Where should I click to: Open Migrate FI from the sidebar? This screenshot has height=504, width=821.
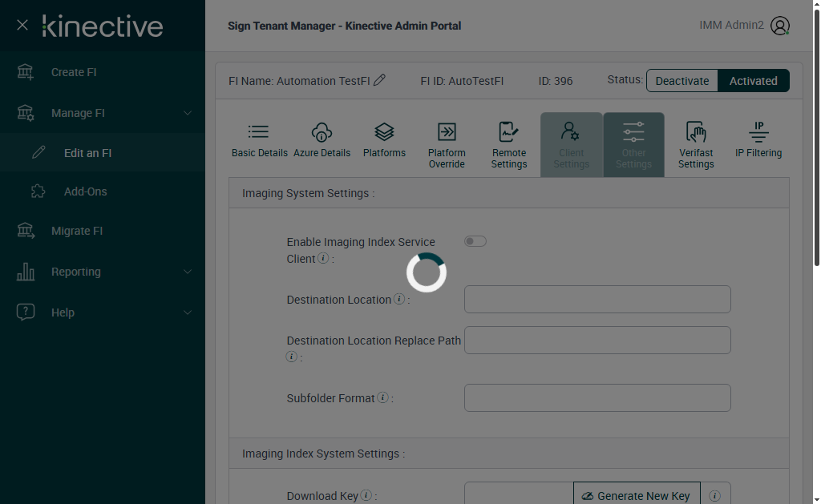103,231
